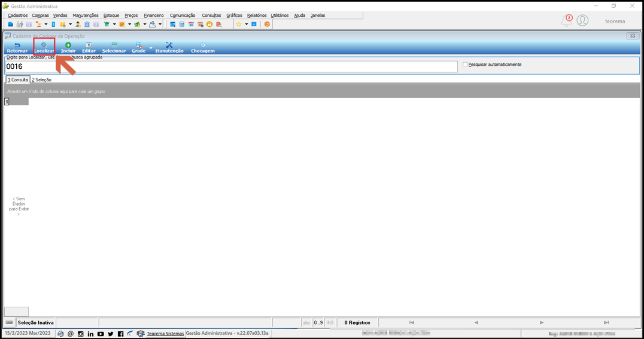Click the Grade toolbar button

pos(138,48)
